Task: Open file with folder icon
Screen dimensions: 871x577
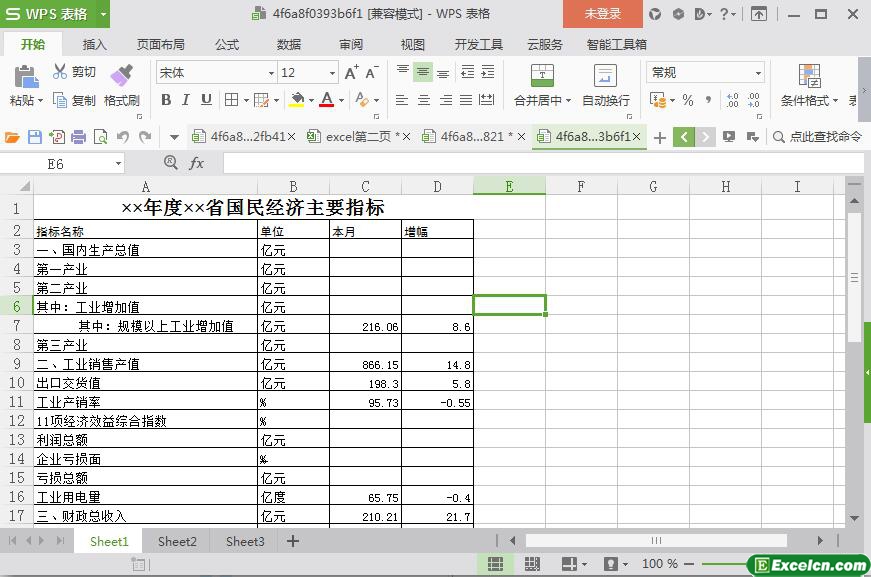Action: click(12, 137)
